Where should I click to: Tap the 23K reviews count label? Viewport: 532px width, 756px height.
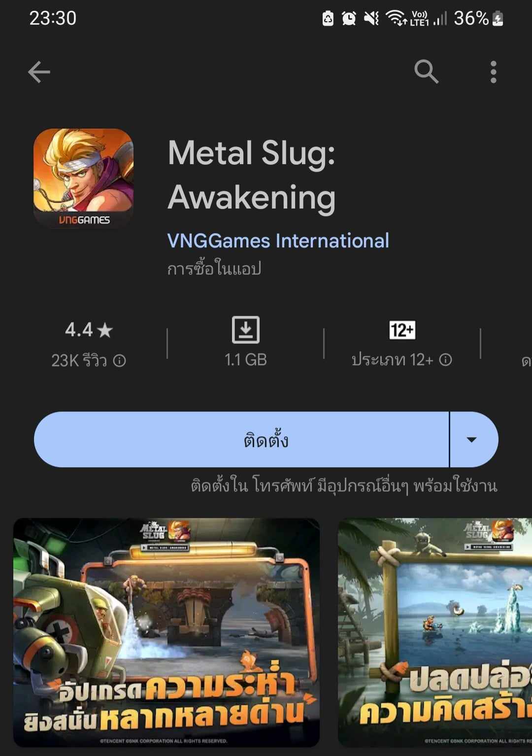pyautogui.click(x=79, y=361)
